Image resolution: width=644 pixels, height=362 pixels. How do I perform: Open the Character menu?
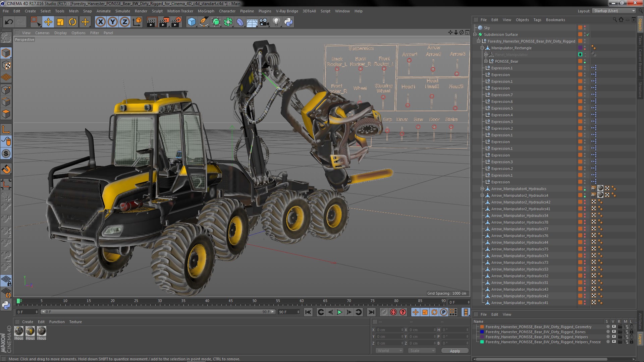[227, 11]
